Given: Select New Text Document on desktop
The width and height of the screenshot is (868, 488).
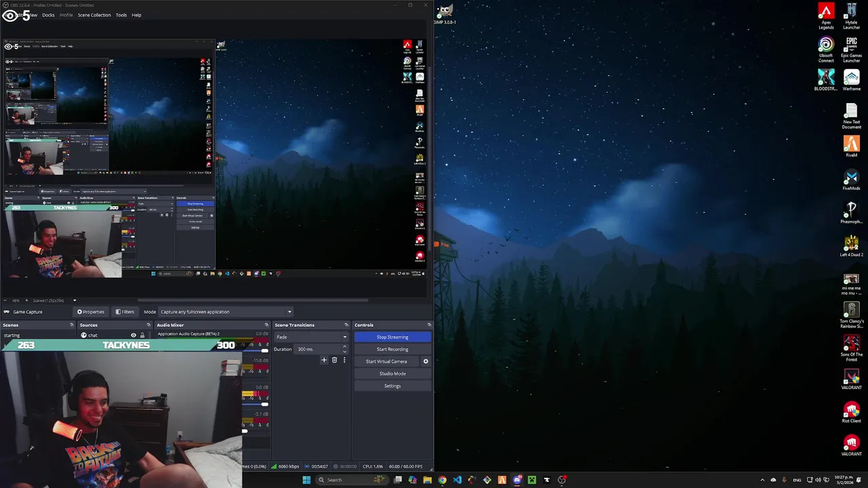Looking at the screenshot, I should [852, 116].
